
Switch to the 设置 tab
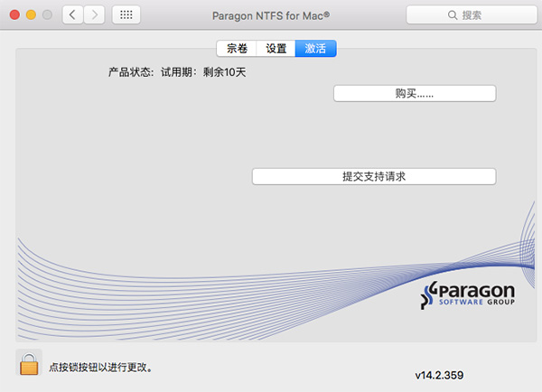pos(276,49)
